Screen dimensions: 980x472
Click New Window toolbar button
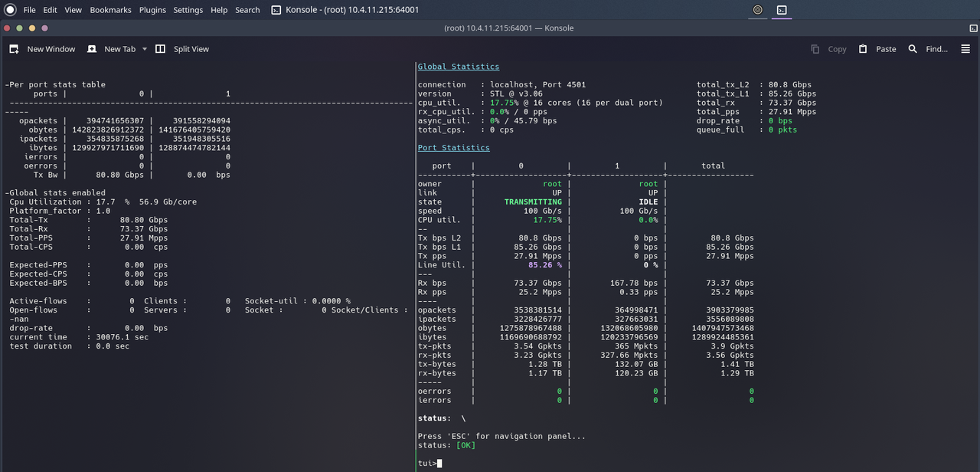pyautogui.click(x=42, y=49)
